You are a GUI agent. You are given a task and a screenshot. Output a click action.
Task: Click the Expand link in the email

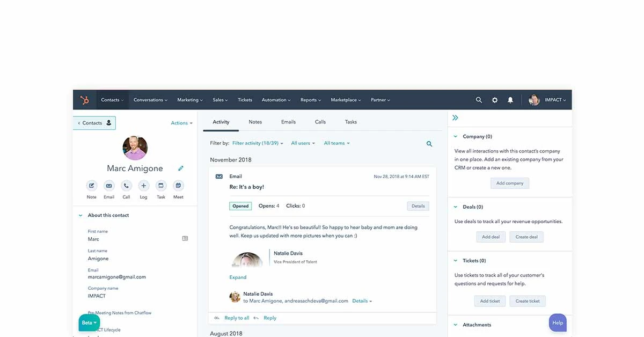point(238,277)
